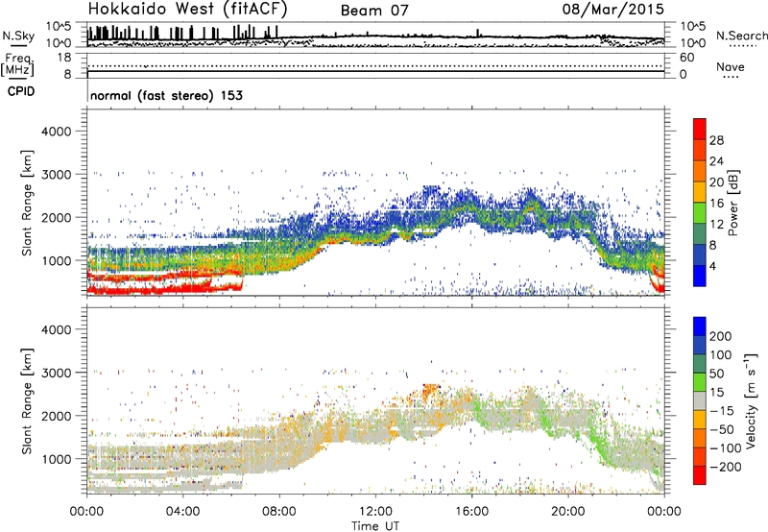Click the noise spike near 16:00 in top panel

pyautogui.click(x=478, y=33)
